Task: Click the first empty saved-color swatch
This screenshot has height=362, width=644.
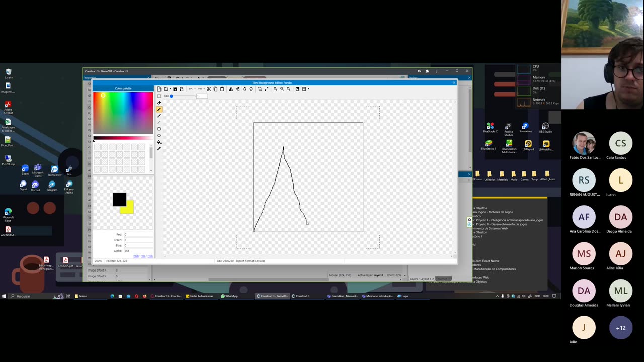Action: pos(97,147)
